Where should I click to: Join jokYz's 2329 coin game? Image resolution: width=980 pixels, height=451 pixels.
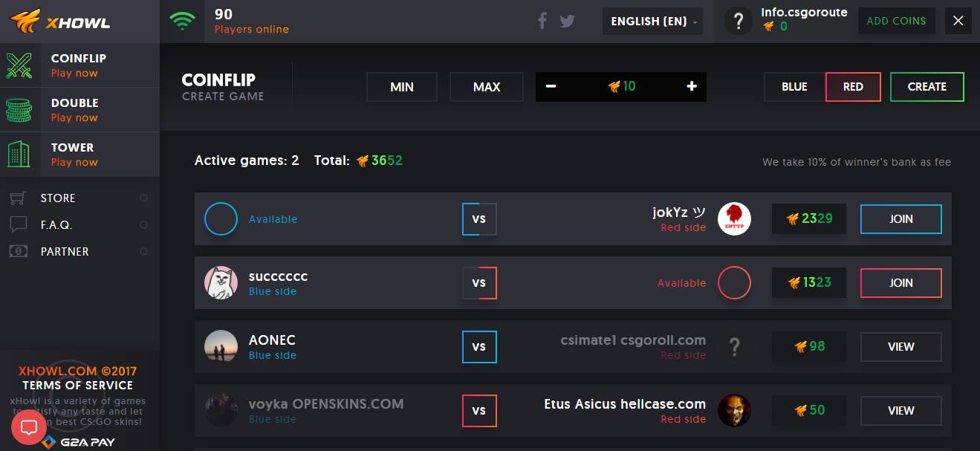click(x=901, y=219)
